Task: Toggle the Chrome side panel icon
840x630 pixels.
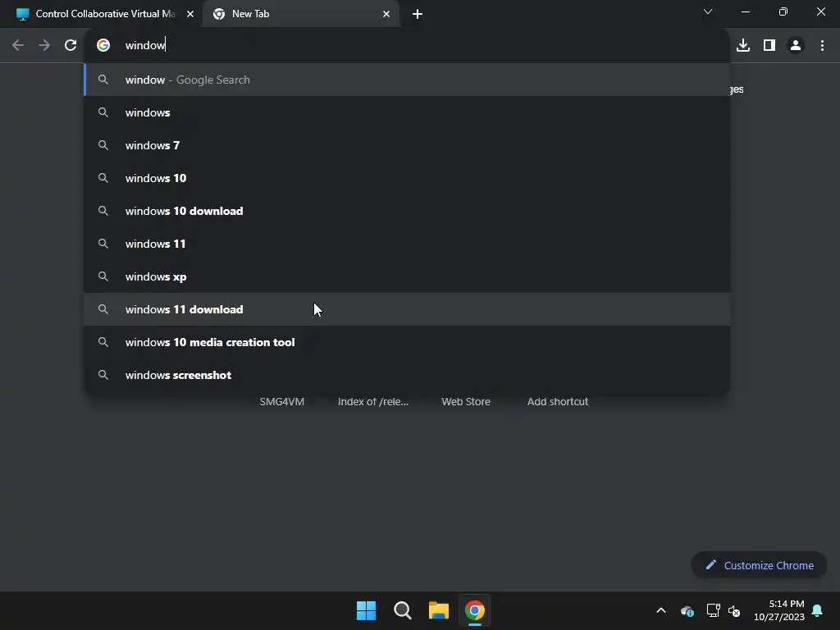Action: point(769,46)
